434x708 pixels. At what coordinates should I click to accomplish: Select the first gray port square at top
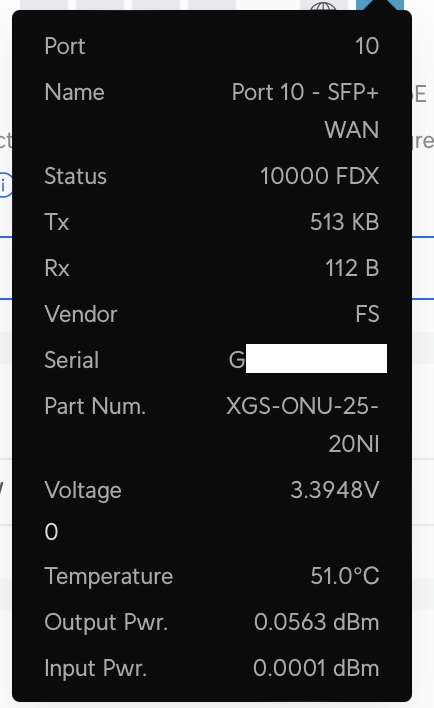coord(44,5)
